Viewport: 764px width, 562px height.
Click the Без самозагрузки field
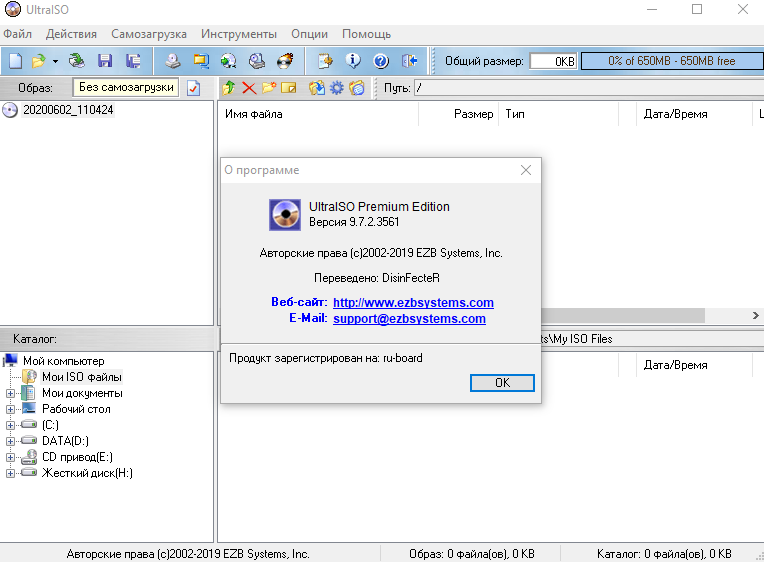tap(126, 87)
